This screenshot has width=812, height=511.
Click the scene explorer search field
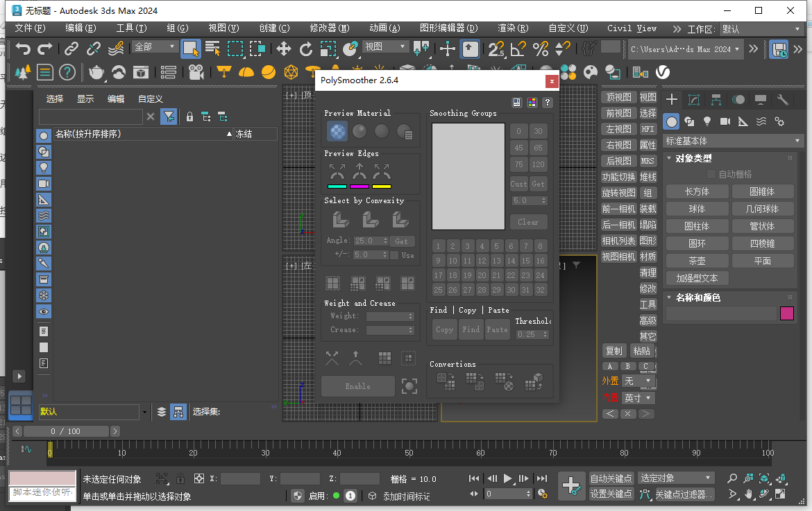click(91, 117)
